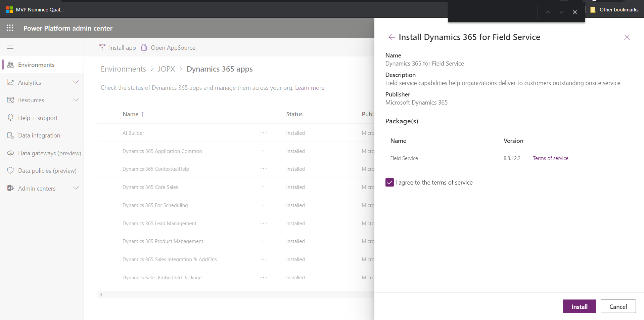The height and width of the screenshot is (320, 644).
Task: Open more options for Dynamics 365 For Scheduling
Action: pos(264,205)
